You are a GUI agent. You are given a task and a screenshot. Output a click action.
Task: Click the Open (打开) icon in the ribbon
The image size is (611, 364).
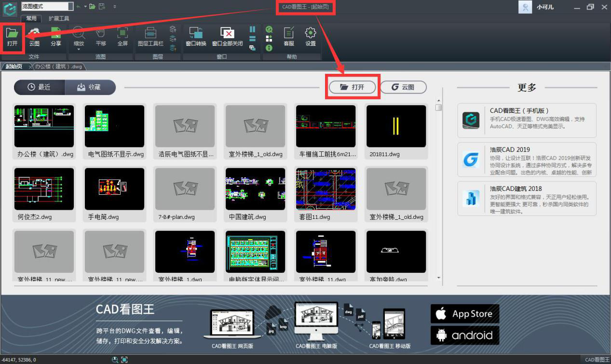tap(12, 36)
